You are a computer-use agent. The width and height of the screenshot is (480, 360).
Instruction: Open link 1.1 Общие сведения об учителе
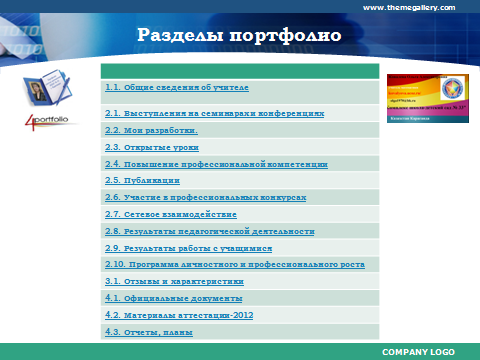click(177, 88)
